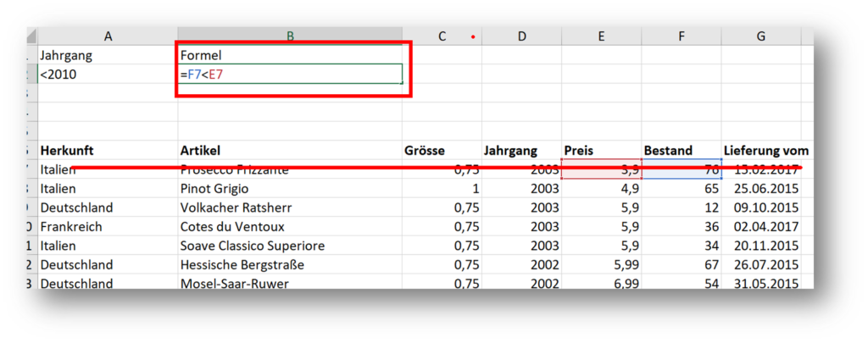Click the Preis header cell

click(601, 150)
